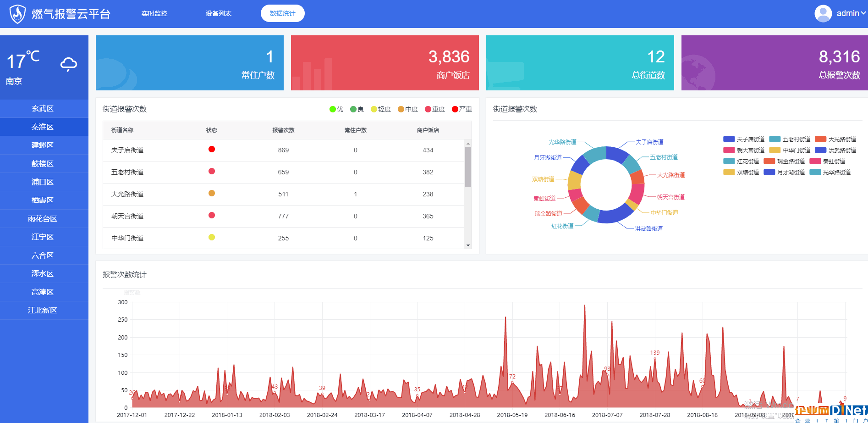Select the 数据统计 tab
This screenshot has height=423, width=868.
pyautogui.click(x=282, y=13)
